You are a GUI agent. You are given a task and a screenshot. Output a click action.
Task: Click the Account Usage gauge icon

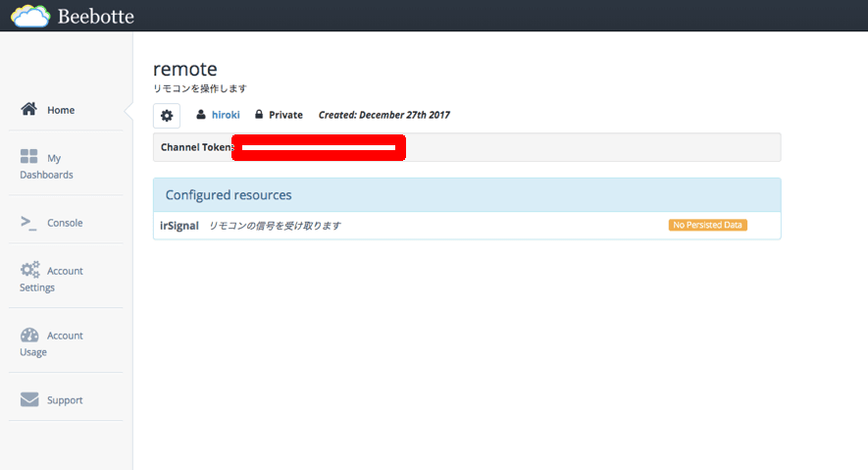[x=29, y=335]
